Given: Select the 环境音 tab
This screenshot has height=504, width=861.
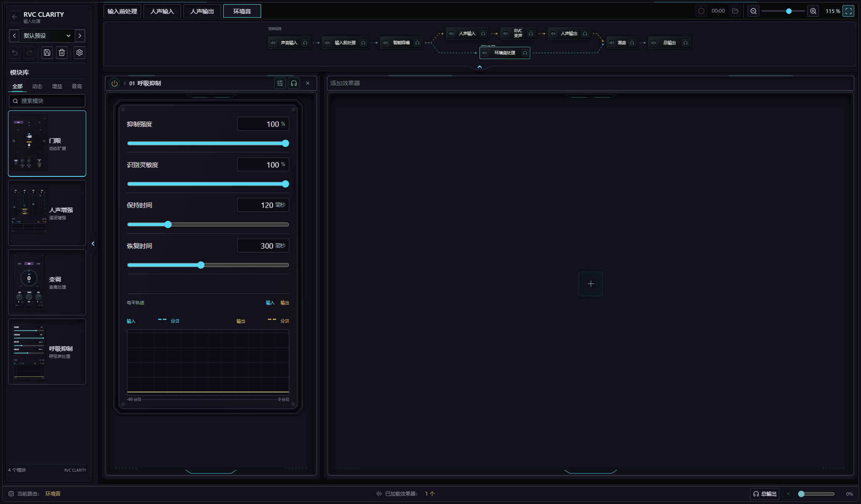Looking at the screenshot, I should [242, 11].
